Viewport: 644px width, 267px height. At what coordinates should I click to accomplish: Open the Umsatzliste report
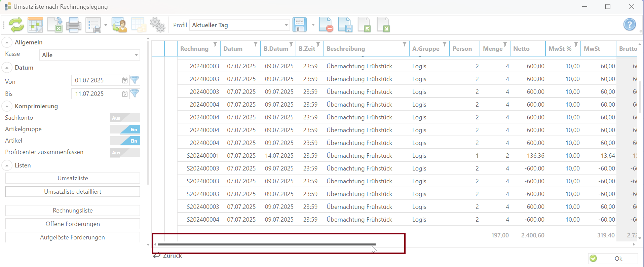[x=73, y=178]
